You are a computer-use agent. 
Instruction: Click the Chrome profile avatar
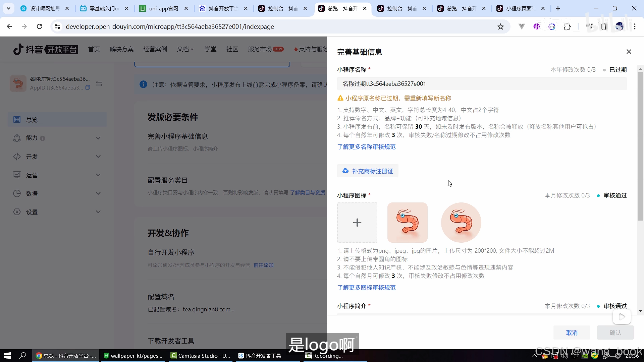click(619, 26)
